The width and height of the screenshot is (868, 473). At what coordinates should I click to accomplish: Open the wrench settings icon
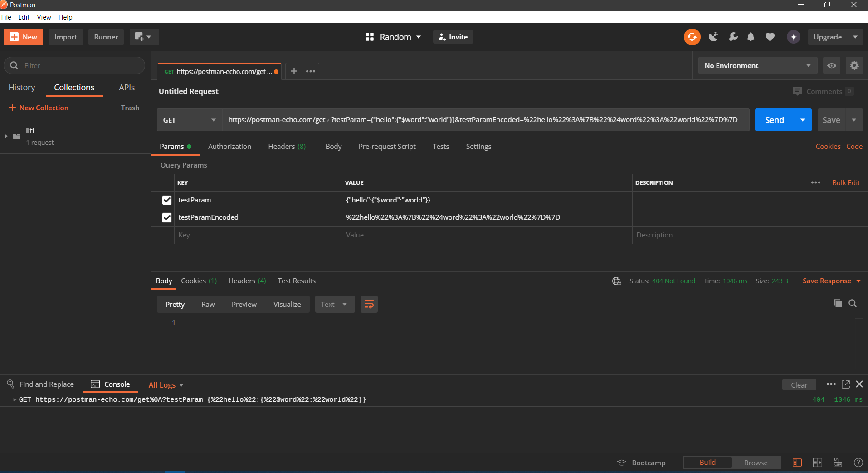pyautogui.click(x=733, y=37)
